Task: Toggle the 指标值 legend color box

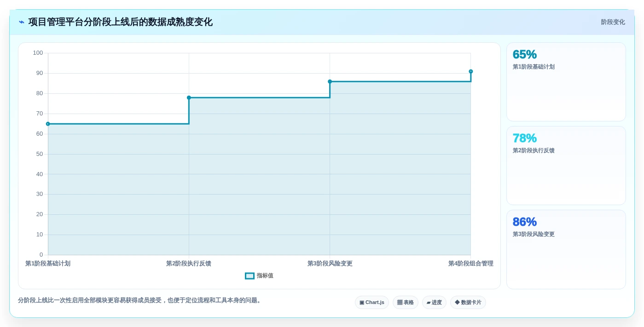Action: pyautogui.click(x=249, y=276)
